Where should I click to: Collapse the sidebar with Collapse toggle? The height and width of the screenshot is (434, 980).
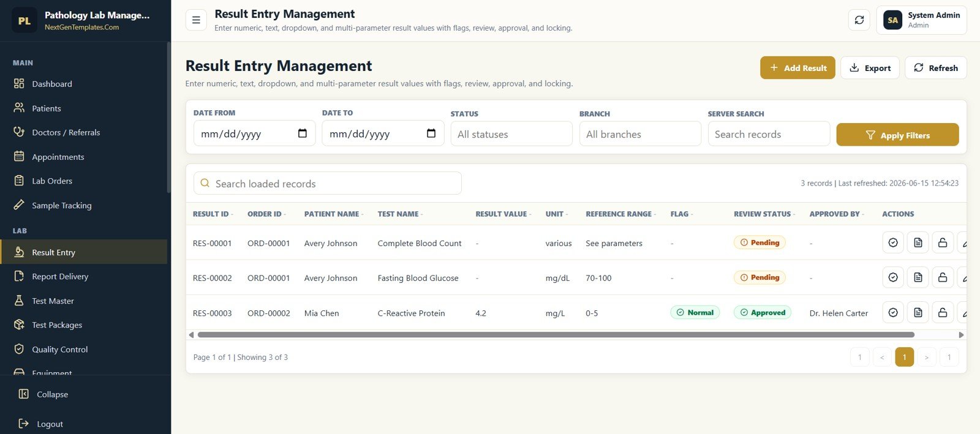click(43, 394)
